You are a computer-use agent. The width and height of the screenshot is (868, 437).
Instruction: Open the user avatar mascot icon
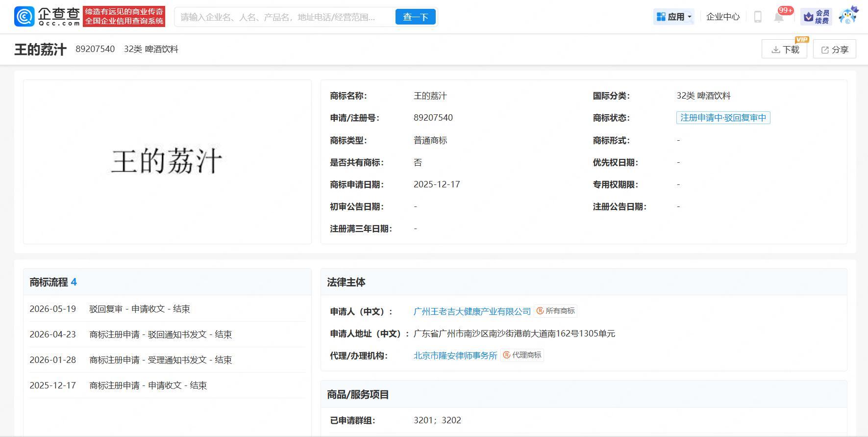[848, 16]
